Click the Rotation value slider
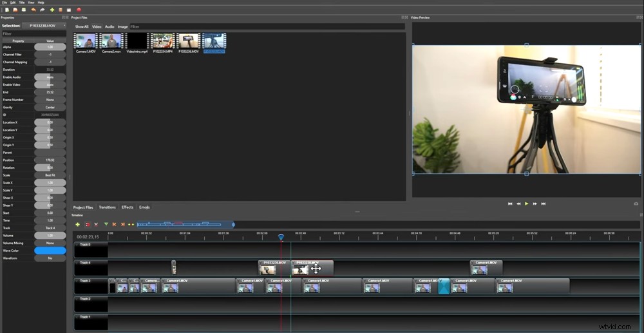Image resolution: width=644 pixels, height=333 pixels. pyautogui.click(x=50, y=167)
